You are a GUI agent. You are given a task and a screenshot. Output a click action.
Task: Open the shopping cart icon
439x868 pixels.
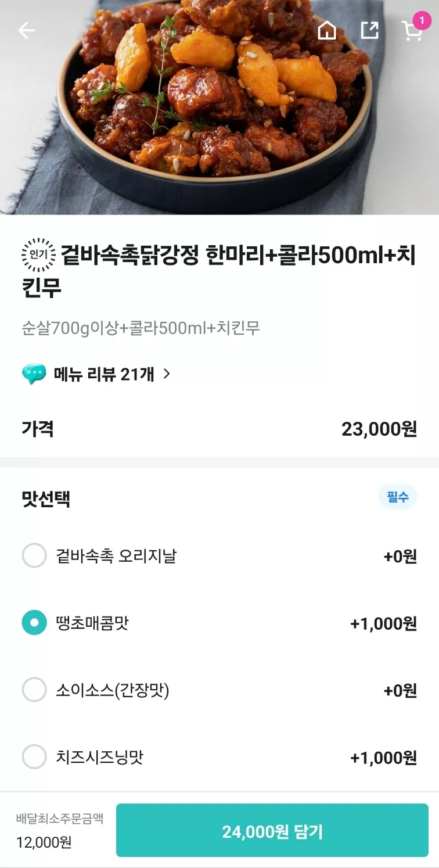point(412,31)
